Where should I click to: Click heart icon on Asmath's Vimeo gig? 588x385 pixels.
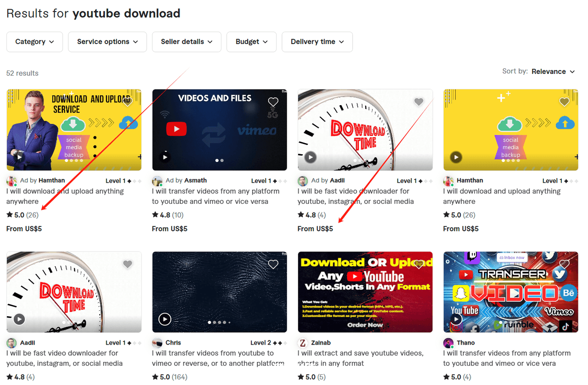click(273, 101)
